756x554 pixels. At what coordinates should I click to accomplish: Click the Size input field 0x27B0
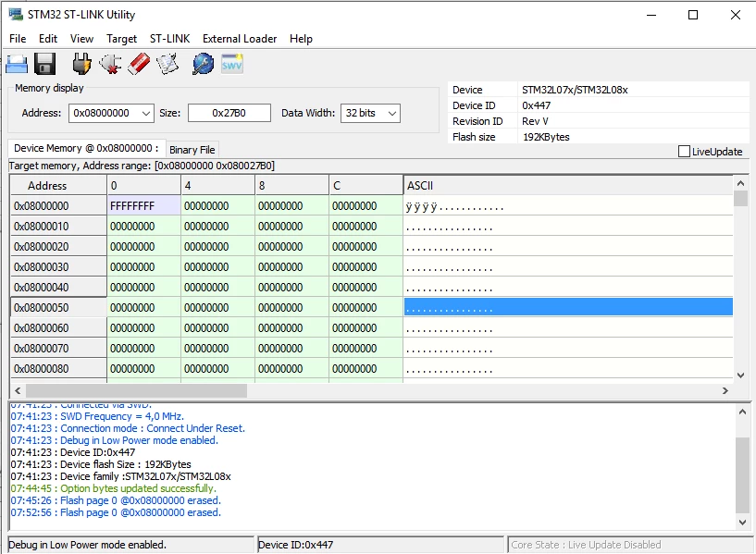tap(229, 113)
